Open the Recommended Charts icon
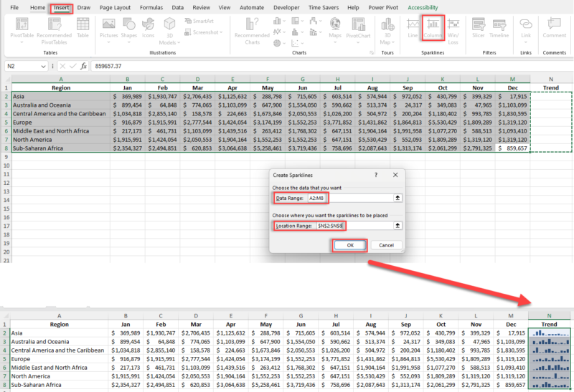The image size is (574, 392). coord(252,29)
